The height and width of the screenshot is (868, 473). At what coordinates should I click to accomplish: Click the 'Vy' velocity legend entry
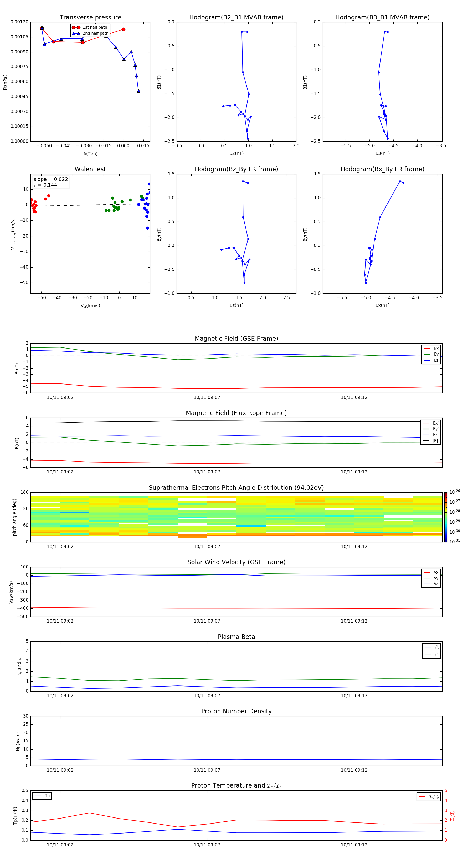[x=431, y=578]
